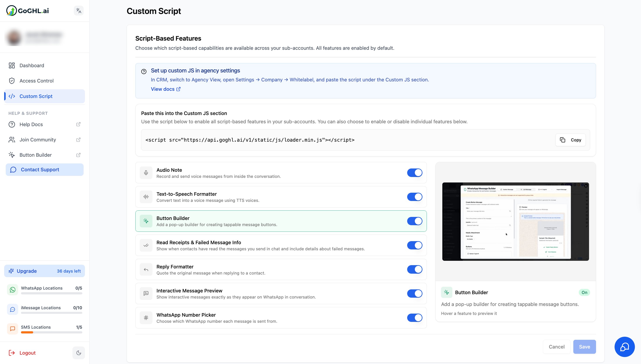The image size is (641, 364).
Task: Open Join Community sidebar link
Action: pyautogui.click(x=45, y=140)
